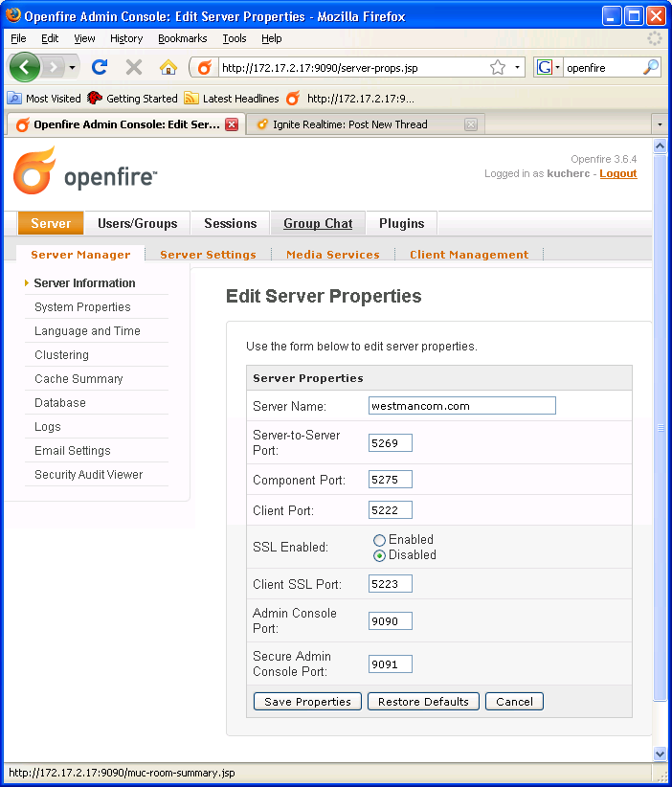The image size is (672, 787).
Task: Open the Server Manager subtab
Action: click(80, 255)
